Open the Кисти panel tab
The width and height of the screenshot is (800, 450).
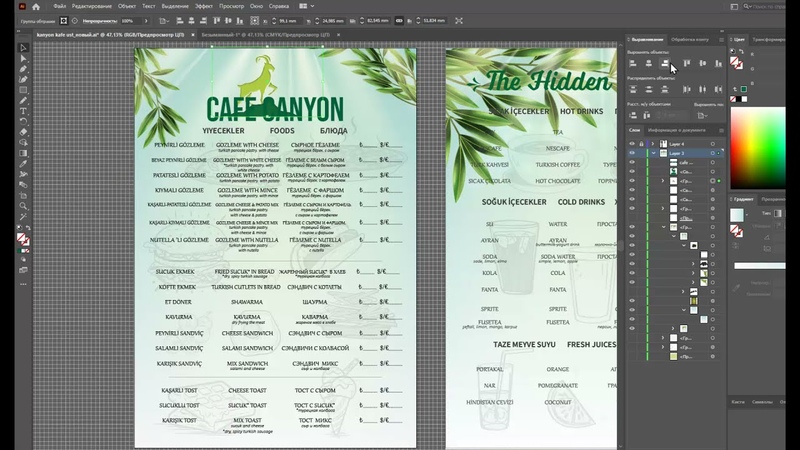pos(738,402)
